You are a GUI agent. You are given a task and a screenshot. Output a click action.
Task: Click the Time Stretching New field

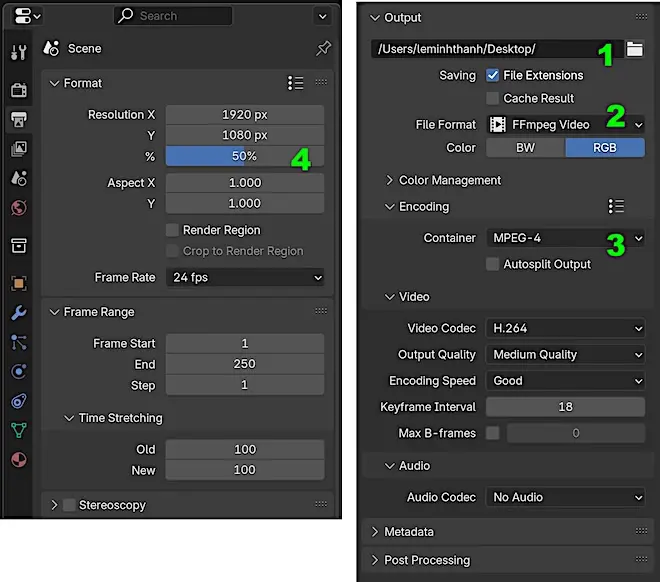(x=245, y=470)
